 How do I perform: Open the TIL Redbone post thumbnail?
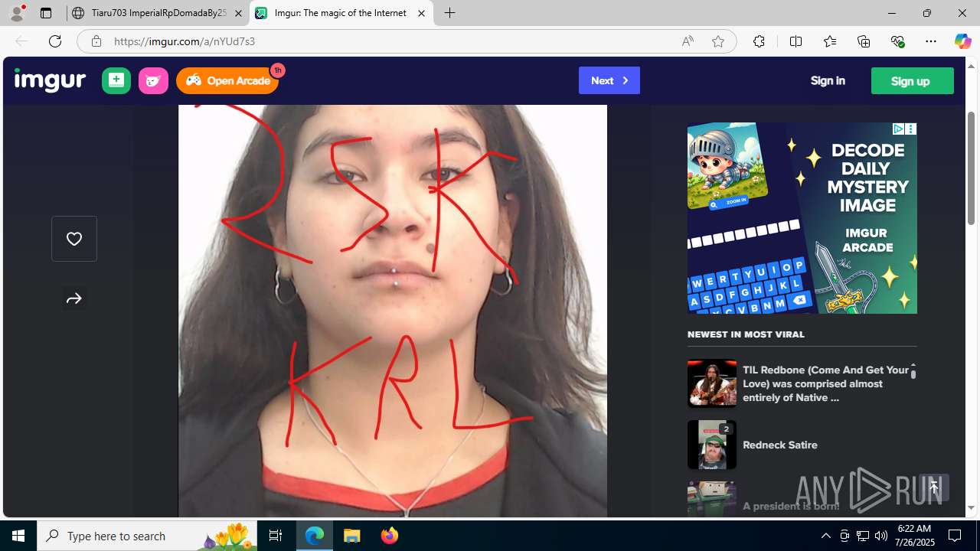tap(712, 383)
